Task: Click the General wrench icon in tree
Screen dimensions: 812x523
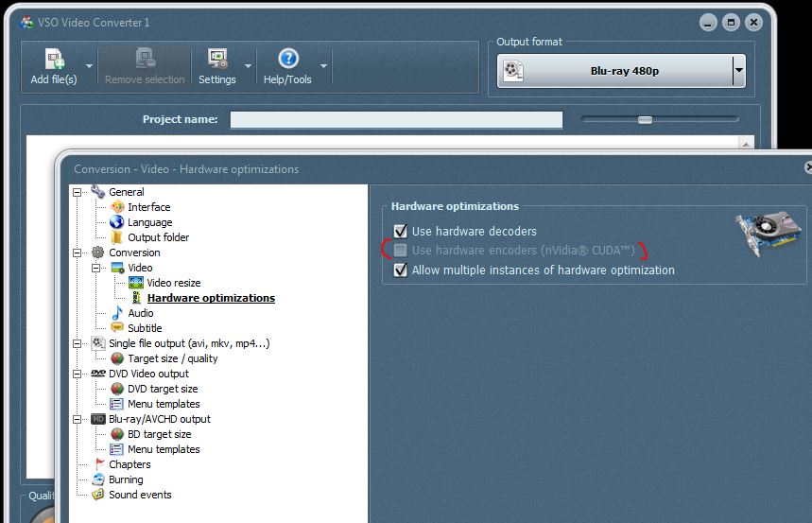Action: [x=98, y=191]
